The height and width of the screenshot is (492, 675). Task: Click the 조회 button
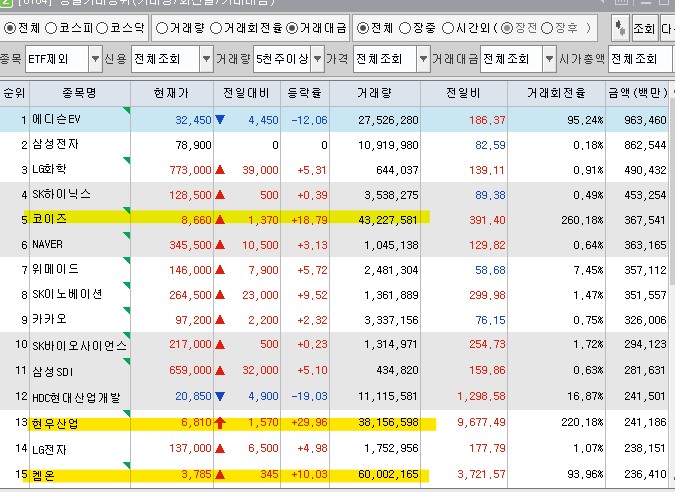point(644,28)
